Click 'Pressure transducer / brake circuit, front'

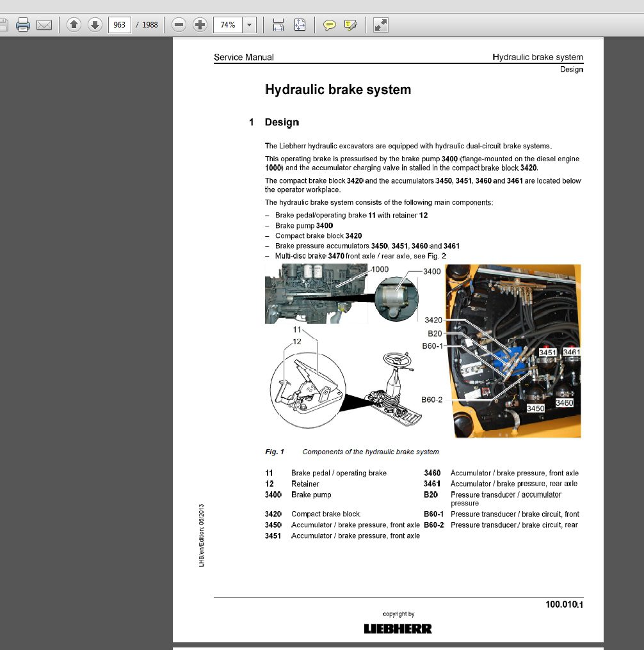[515, 514]
